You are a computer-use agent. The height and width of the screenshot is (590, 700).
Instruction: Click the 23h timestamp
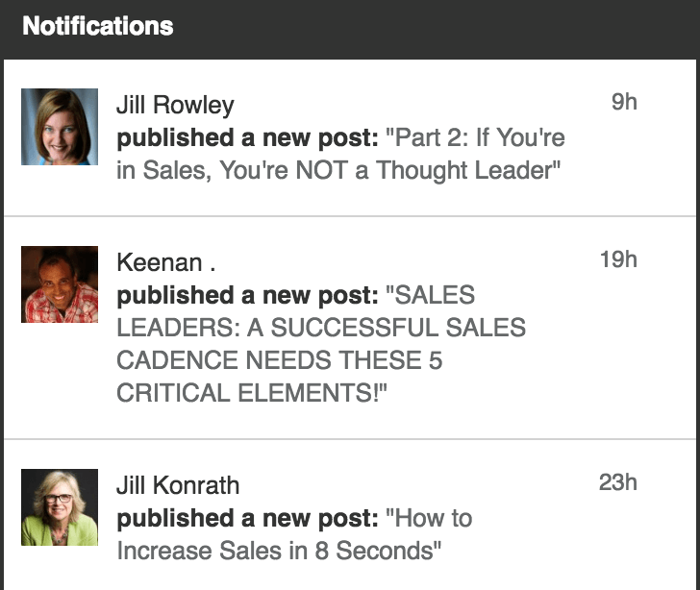(x=618, y=482)
